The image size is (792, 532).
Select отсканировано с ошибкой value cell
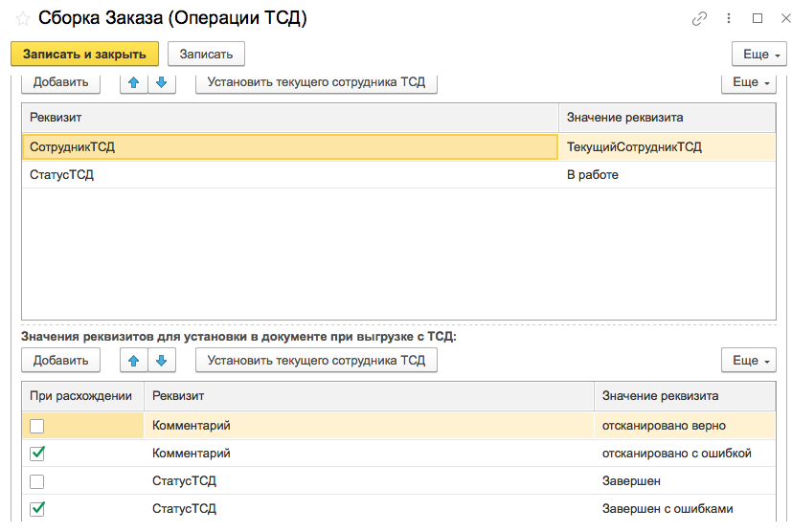coord(685,454)
